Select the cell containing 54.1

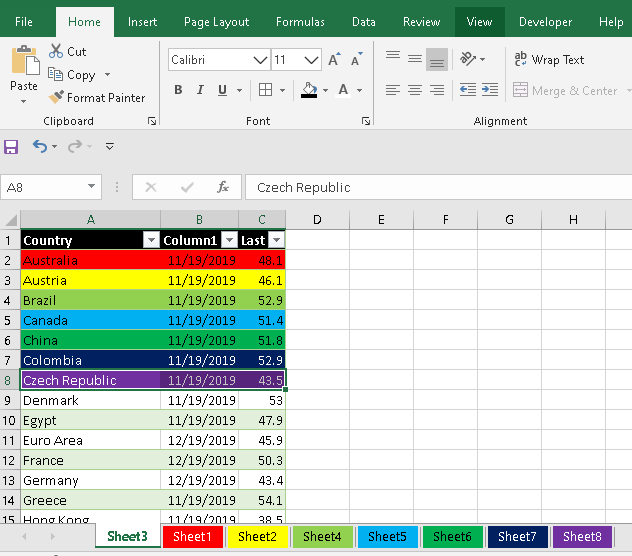click(262, 500)
